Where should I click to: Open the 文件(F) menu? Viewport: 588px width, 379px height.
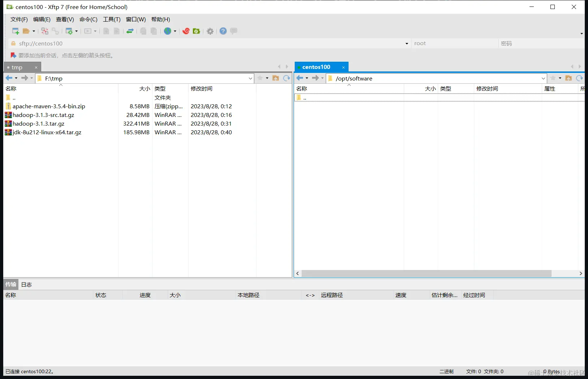19,19
